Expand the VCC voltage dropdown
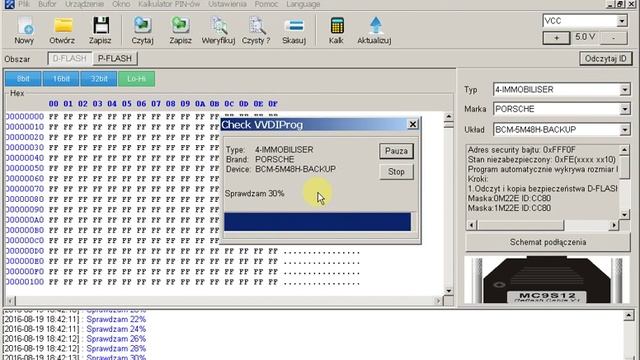The height and width of the screenshot is (360, 640). (622, 20)
